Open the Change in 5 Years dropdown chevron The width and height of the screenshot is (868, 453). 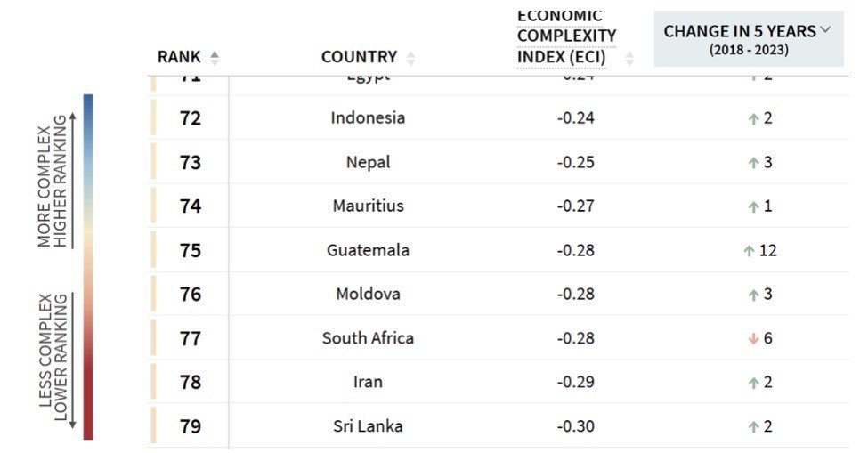pos(825,30)
